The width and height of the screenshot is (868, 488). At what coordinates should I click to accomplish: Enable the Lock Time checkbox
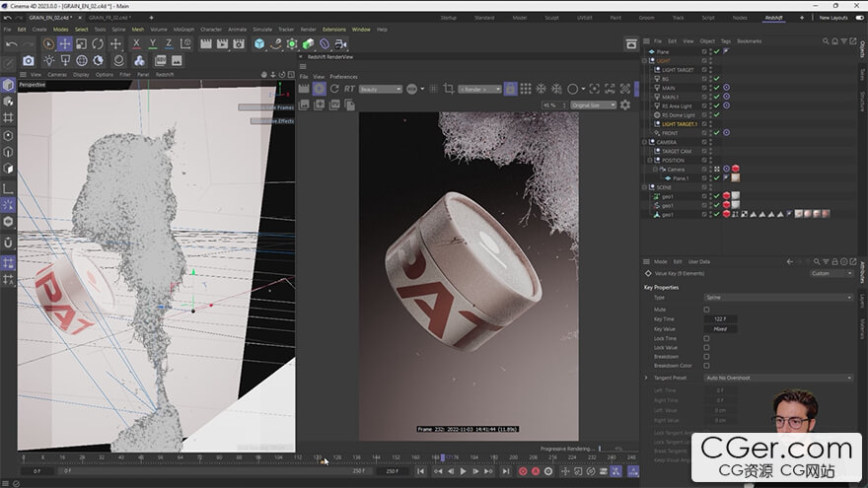(706, 338)
